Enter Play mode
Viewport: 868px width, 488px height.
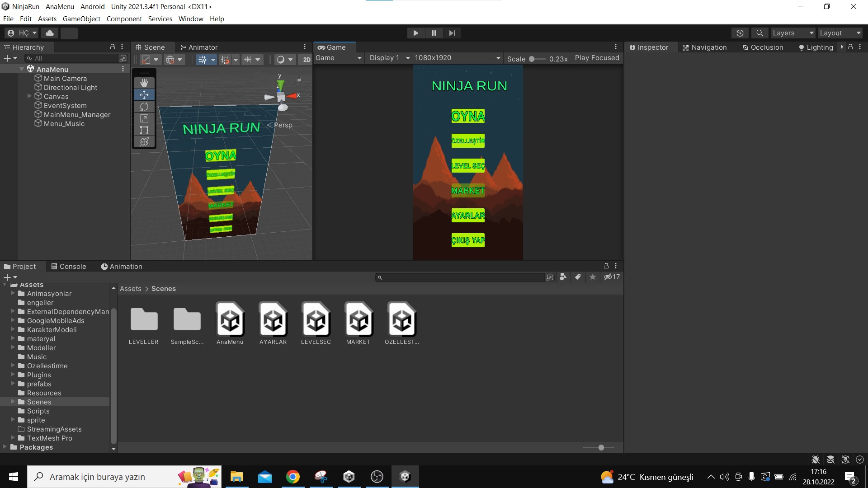click(415, 33)
